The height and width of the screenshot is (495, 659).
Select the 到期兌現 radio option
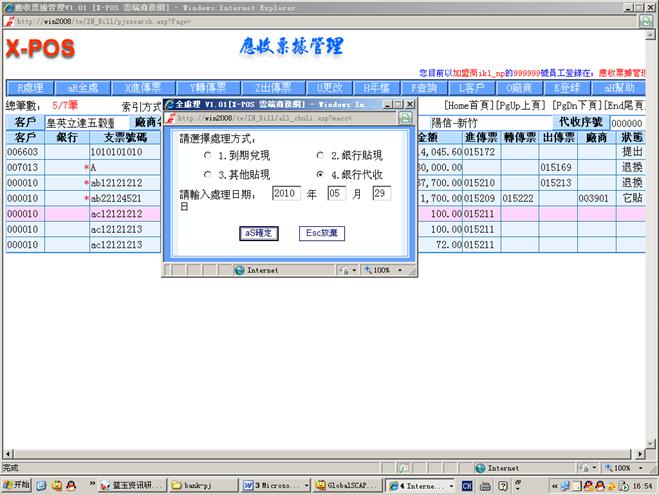click(x=207, y=156)
